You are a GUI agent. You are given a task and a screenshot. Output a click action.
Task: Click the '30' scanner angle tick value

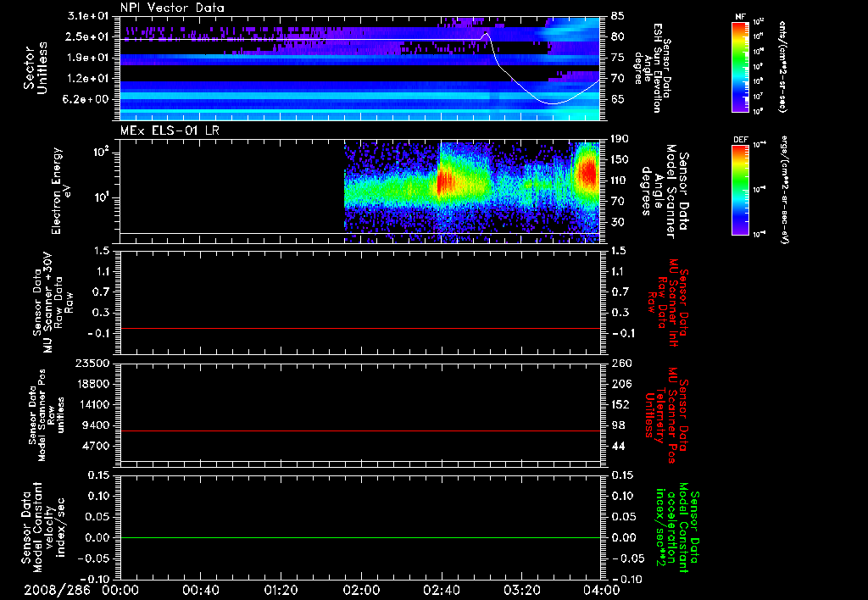coord(618,222)
